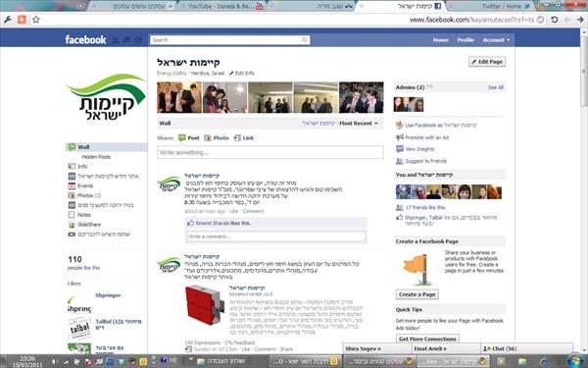This screenshot has height=368, width=588.
Task: Reload the page with the refresh icon
Action: tap(554, 20)
